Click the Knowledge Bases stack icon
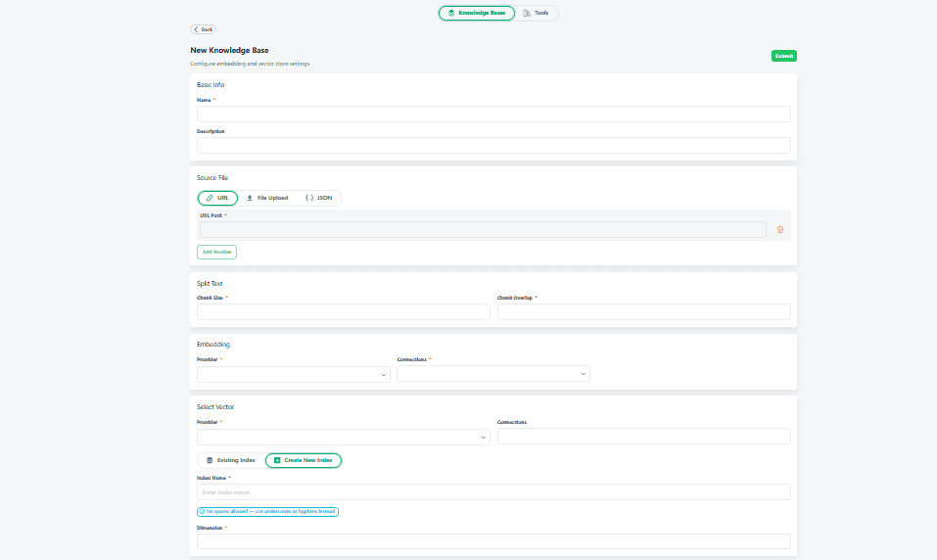This screenshot has width=937, height=560. click(451, 13)
